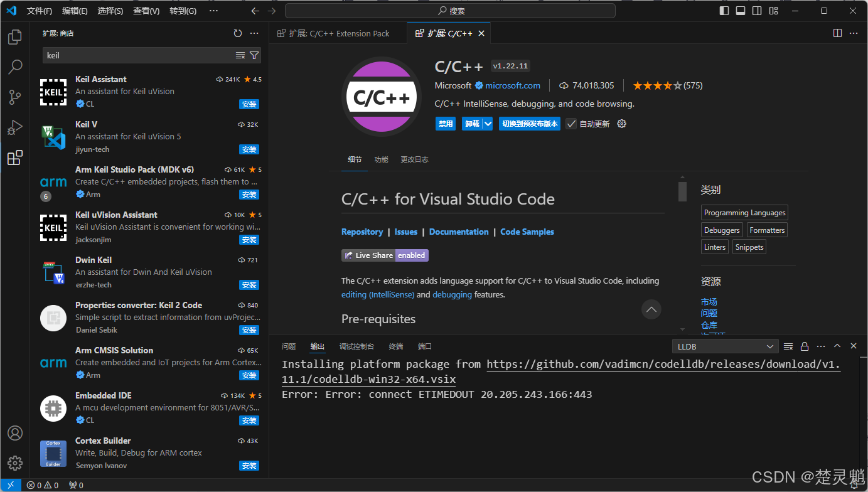Open customize layout icon
The width and height of the screenshot is (868, 492).
pos(773,11)
